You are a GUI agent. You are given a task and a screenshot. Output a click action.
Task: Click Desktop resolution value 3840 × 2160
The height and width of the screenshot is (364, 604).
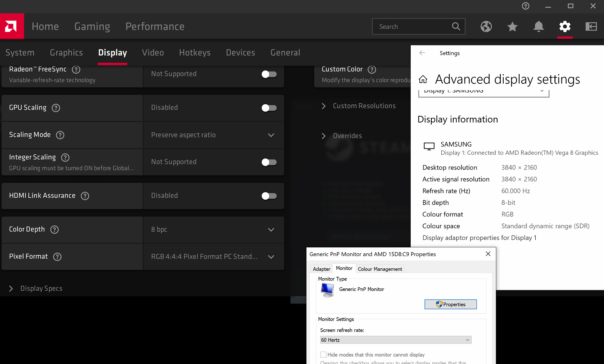(x=519, y=168)
